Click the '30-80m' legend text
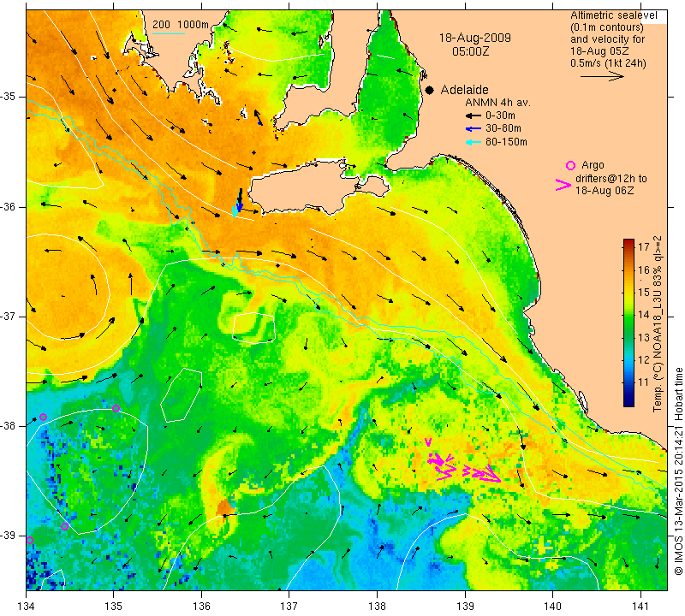 [x=503, y=128]
